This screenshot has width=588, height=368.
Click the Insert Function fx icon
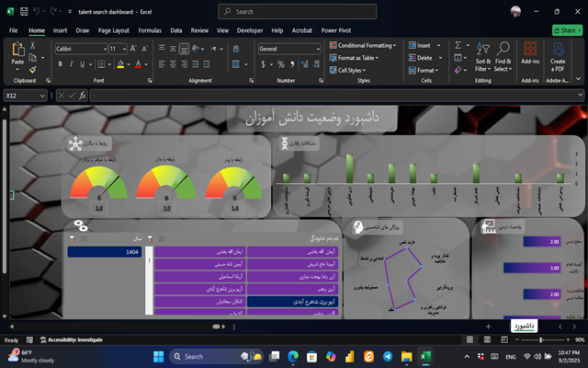(82, 95)
